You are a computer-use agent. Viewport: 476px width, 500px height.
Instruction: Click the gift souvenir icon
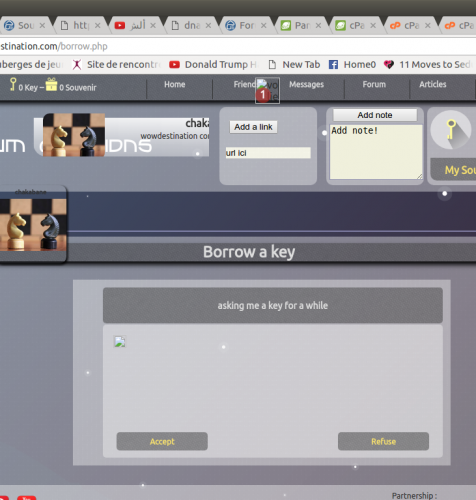(x=51, y=84)
